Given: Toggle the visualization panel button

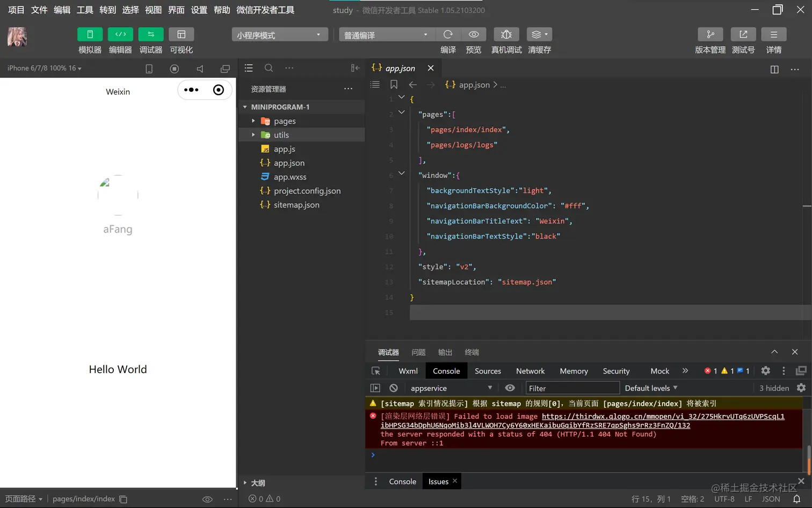Looking at the screenshot, I should pos(182,34).
